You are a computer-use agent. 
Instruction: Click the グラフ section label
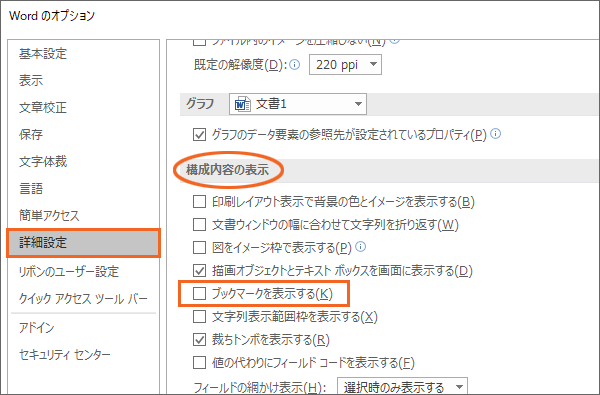[200, 104]
